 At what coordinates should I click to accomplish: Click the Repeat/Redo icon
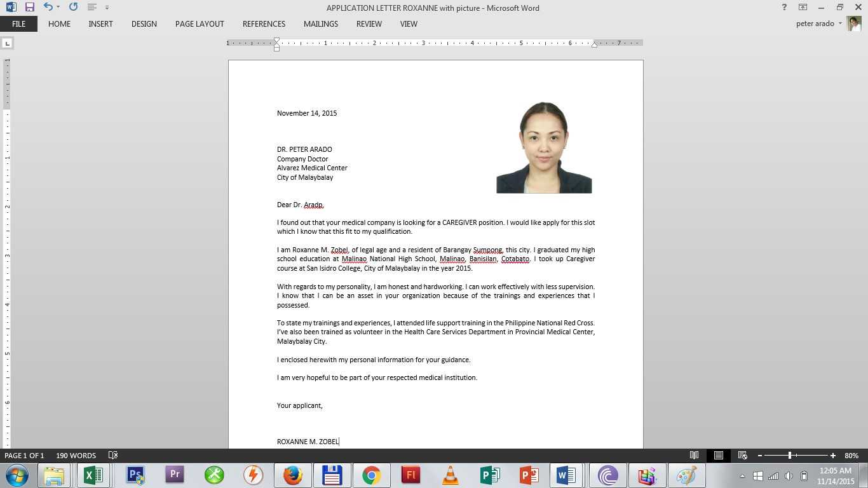tap(73, 8)
